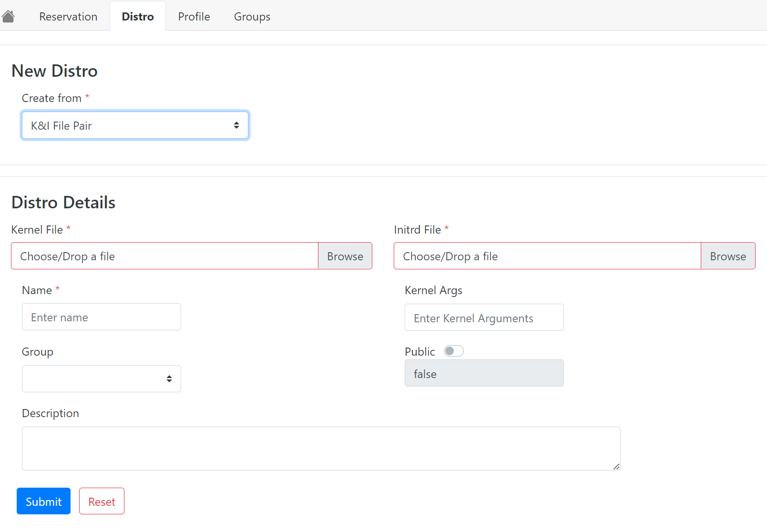This screenshot has width=767, height=532.
Task: Click the Initrd File choose/drop area
Action: pos(547,256)
